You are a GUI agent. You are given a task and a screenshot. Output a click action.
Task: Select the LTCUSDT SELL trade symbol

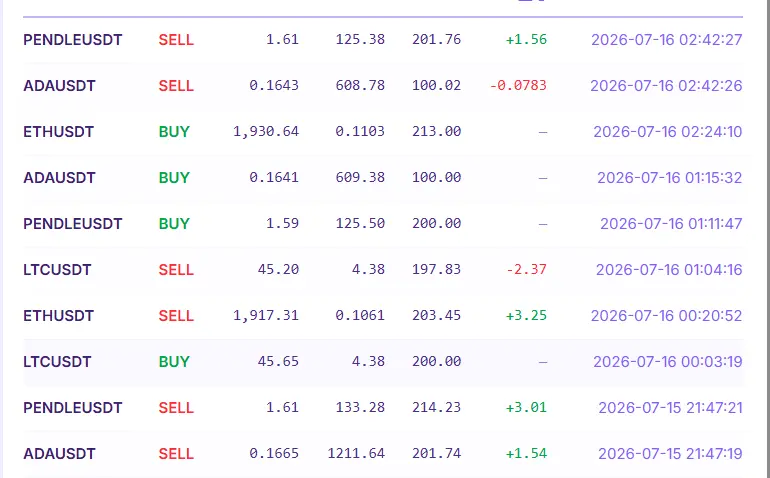click(x=57, y=270)
